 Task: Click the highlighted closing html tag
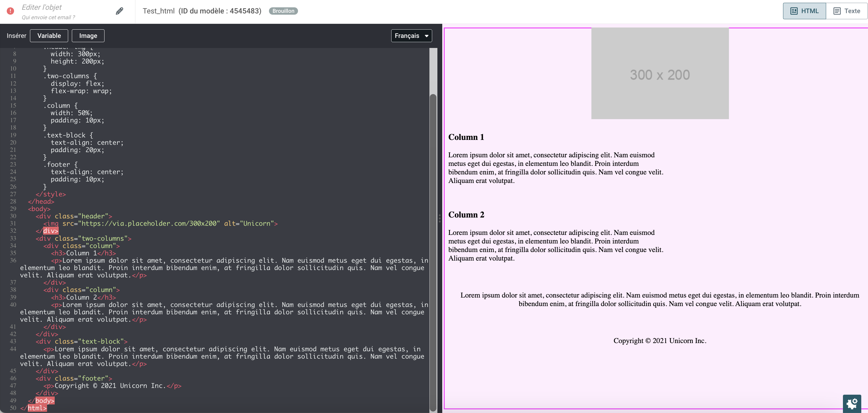tap(37, 408)
